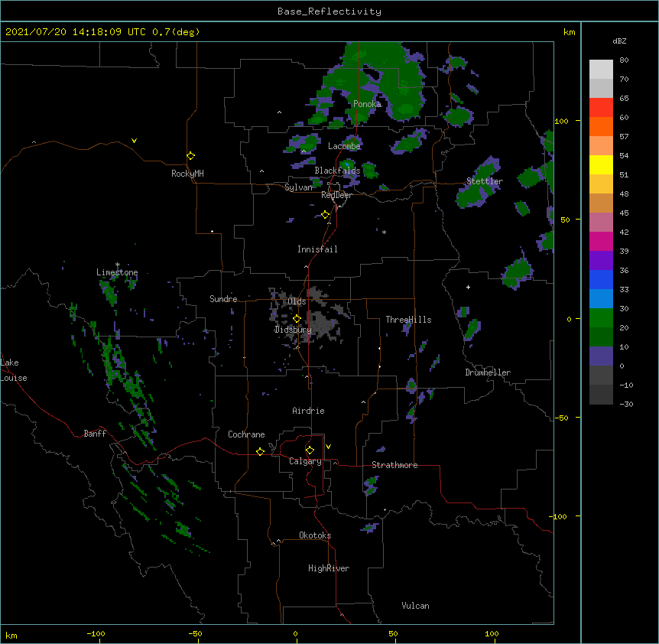Select the ThreeHills town label
The height and width of the screenshot is (644, 659).
408,320
